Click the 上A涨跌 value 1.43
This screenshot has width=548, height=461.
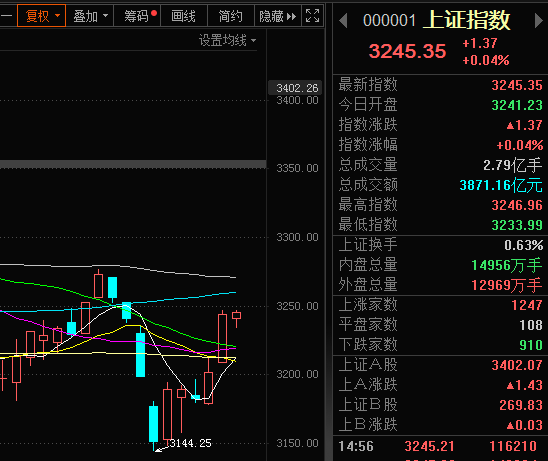[x=525, y=385]
